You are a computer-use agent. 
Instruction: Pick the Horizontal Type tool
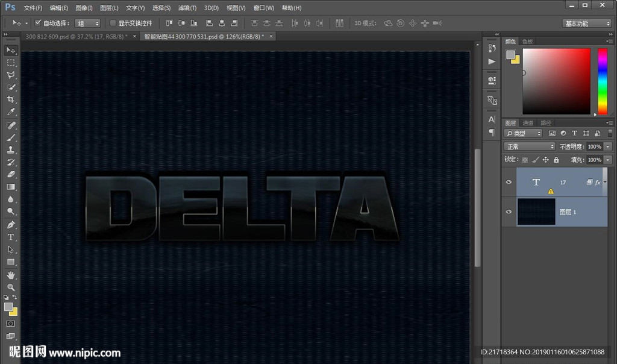pyautogui.click(x=11, y=237)
